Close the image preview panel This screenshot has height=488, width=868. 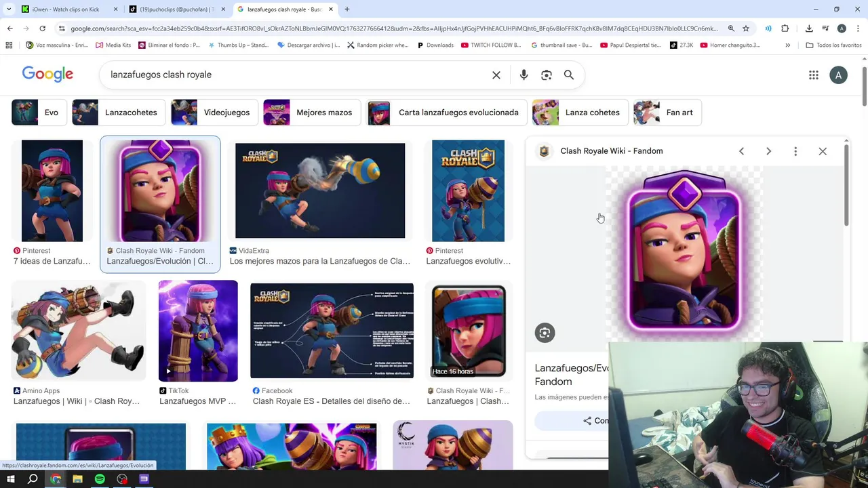point(823,151)
